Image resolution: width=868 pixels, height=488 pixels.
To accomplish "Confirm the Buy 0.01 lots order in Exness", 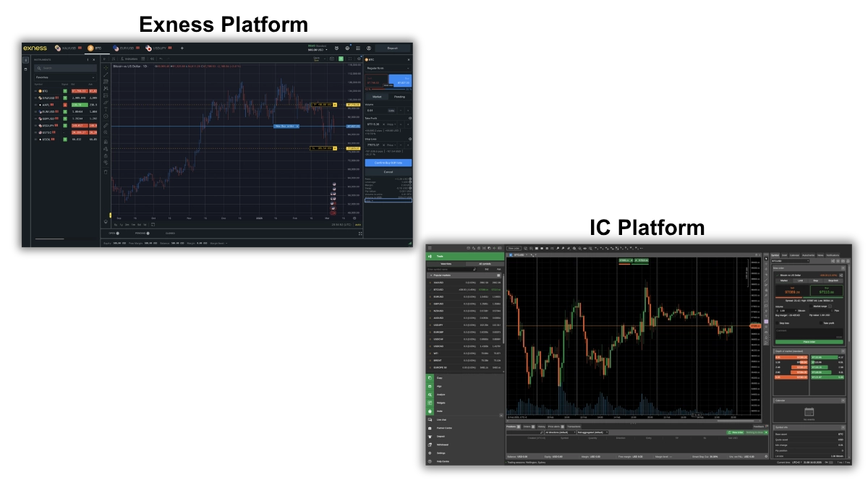I will [x=388, y=163].
